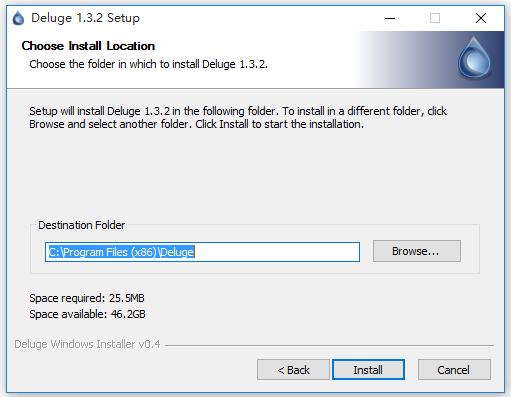The width and height of the screenshot is (511, 397).
Task: Close the Deluge 1.3.2 Setup window
Action: click(x=481, y=18)
